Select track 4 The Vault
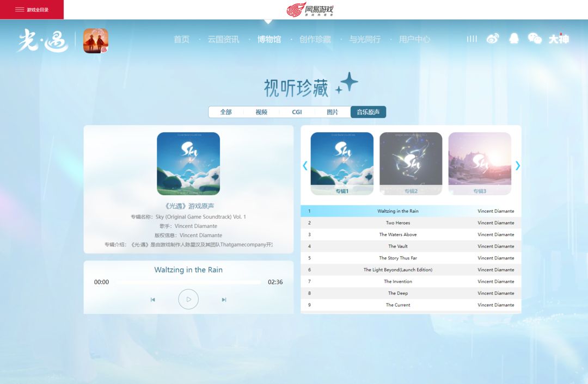The image size is (588, 384). 411,246
